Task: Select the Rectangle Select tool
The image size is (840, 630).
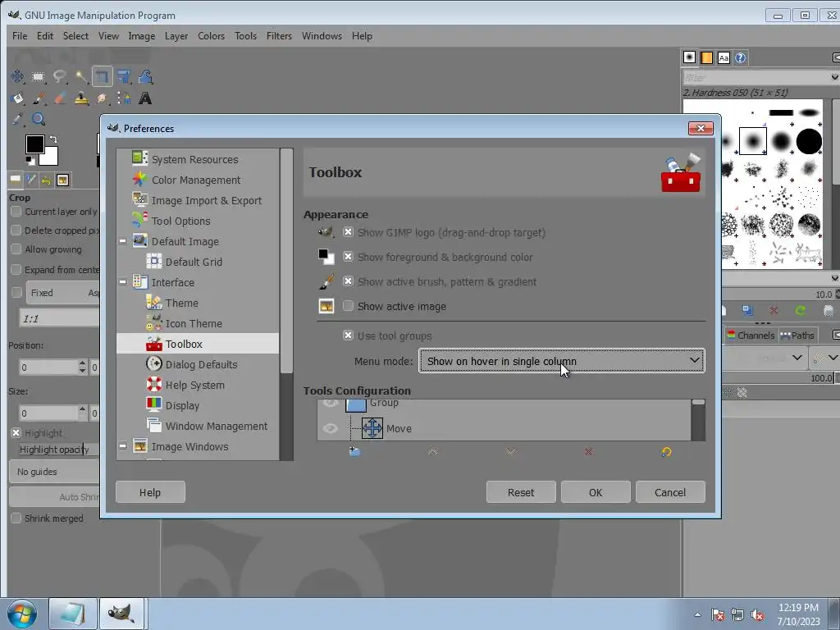Action: pyautogui.click(x=38, y=76)
